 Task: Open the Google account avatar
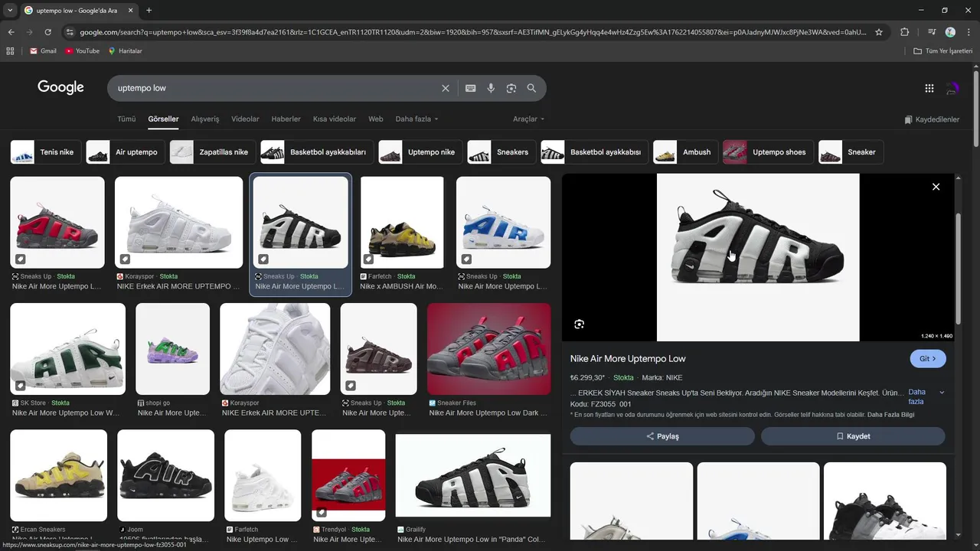pyautogui.click(x=952, y=88)
